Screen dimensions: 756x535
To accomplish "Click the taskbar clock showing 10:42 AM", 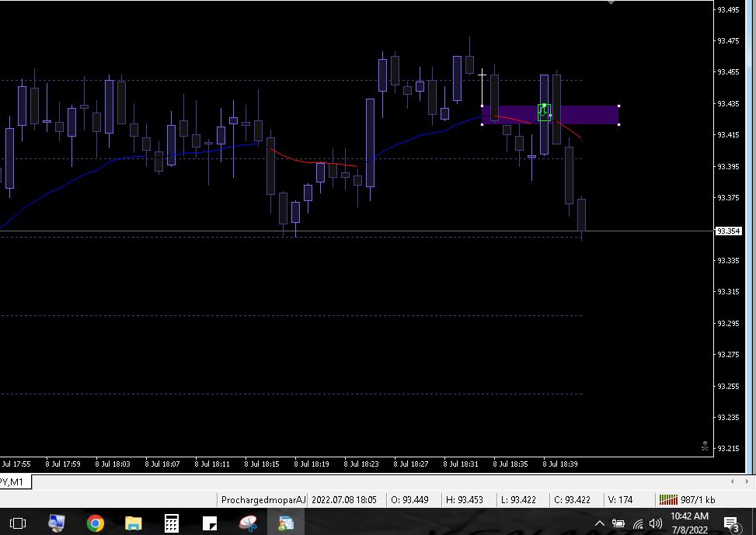I will click(689, 523).
